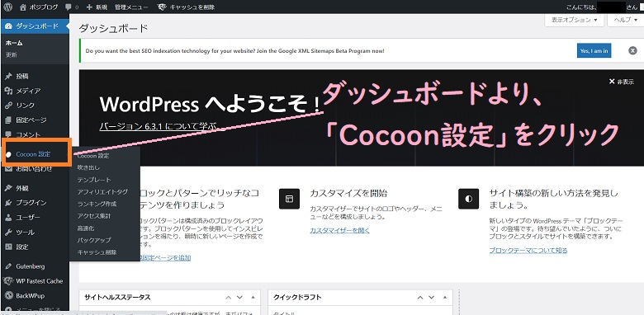The height and width of the screenshot is (315, 644).
Task: Click the お問い合わせ mail icon in sidebar
Action: point(8,168)
